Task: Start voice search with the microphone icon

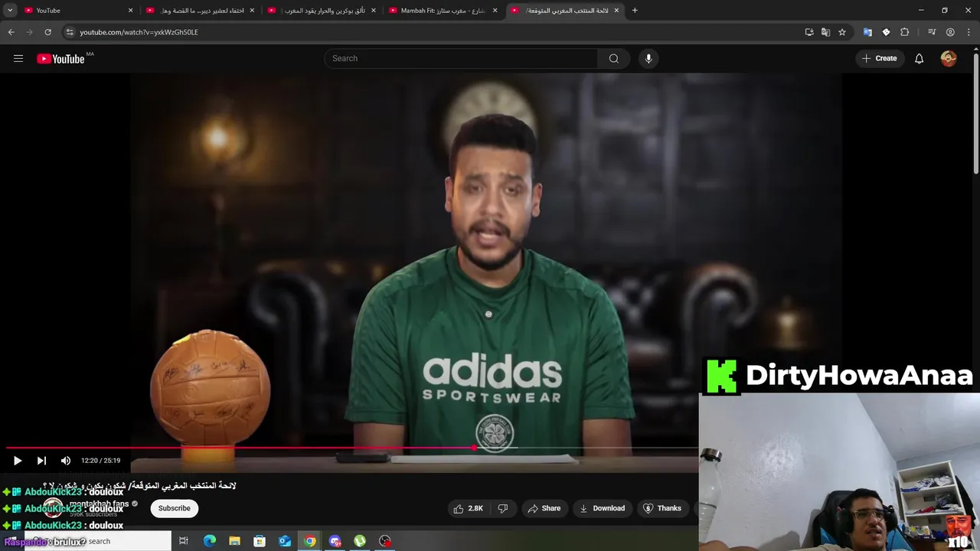Action: (648, 58)
